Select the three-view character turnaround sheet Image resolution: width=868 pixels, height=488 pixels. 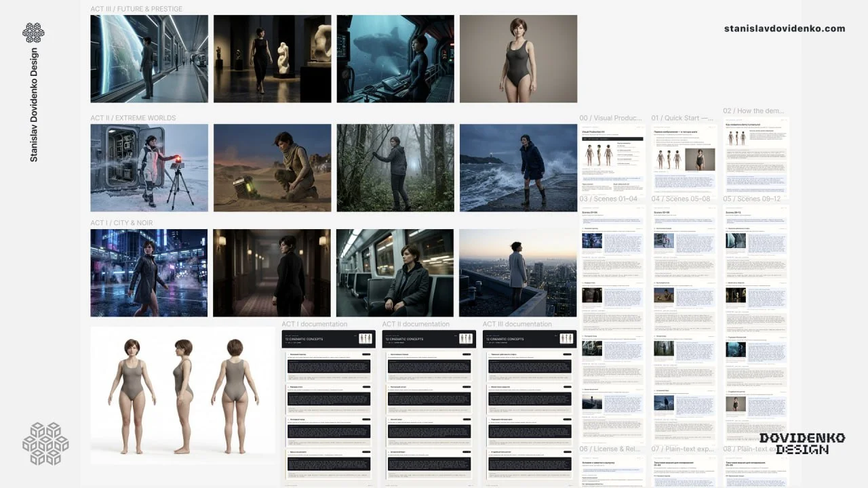(183, 396)
